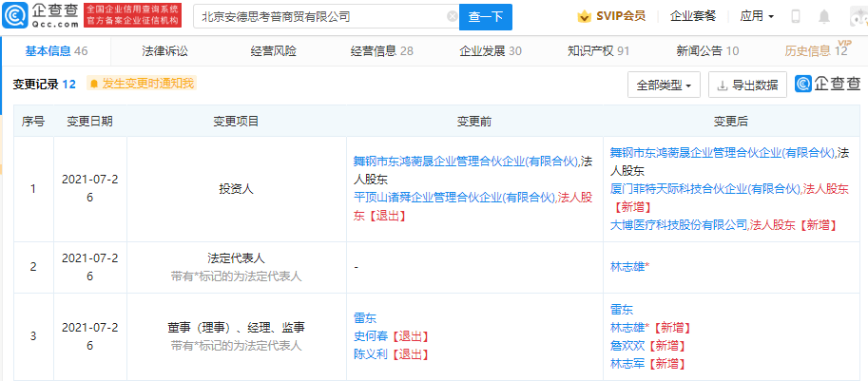Screen dimensions: 868x381
Task: Click the 导出数据 export button
Action: point(747,86)
